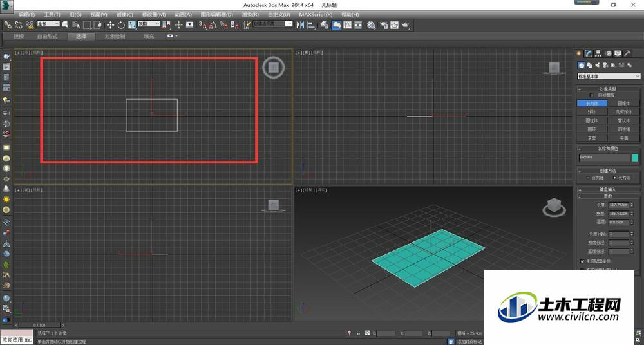Click the 球体 object type button
This screenshot has height=345, width=644.
(x=592, y=112)
